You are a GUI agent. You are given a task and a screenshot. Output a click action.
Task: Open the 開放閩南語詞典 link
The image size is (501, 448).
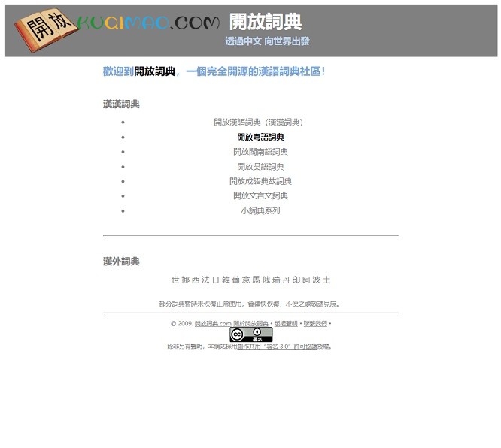[261, 152]
